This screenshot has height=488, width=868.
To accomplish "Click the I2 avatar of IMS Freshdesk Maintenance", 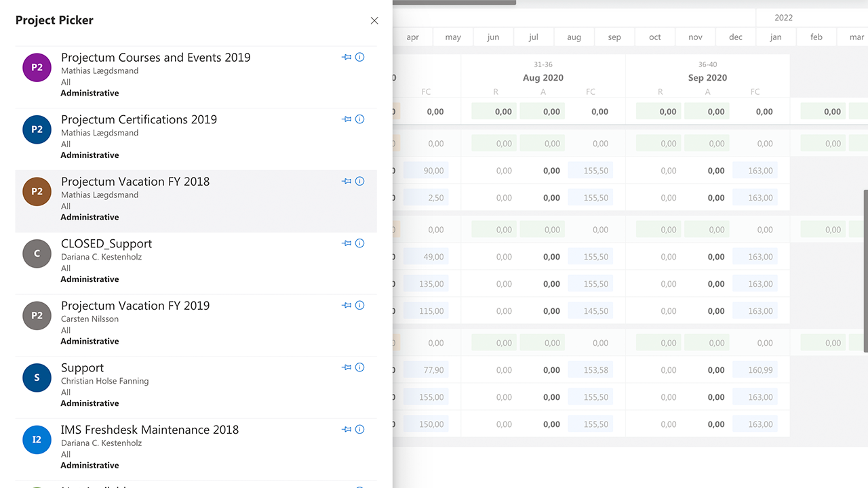I will (x=37, y=440).
